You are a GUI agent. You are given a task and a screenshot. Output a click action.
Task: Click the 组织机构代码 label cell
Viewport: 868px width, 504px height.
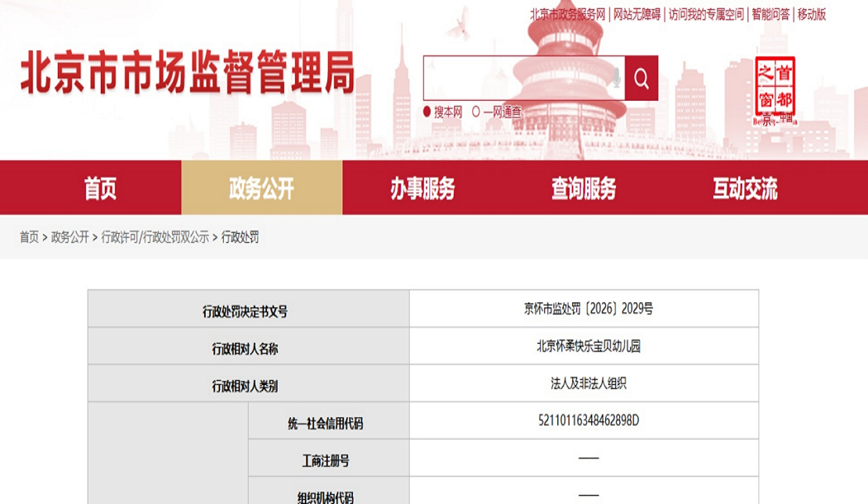click(x=329, y=491)
